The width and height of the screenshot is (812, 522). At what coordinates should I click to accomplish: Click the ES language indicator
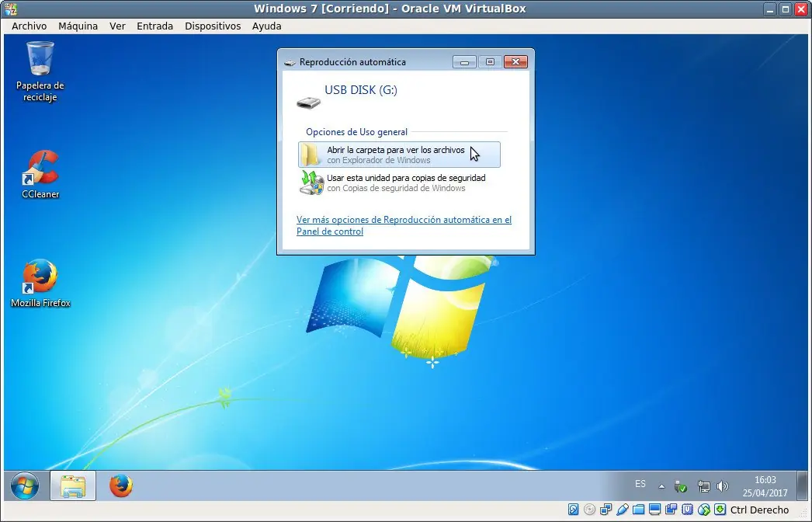coord(640,484)
